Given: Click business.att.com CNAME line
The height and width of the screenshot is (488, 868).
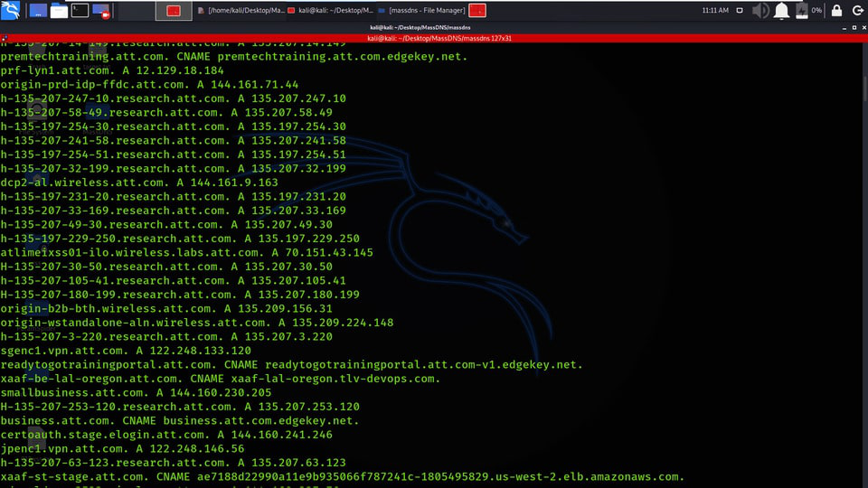Looking at the screenshot, I should click(x=180, y=421).
